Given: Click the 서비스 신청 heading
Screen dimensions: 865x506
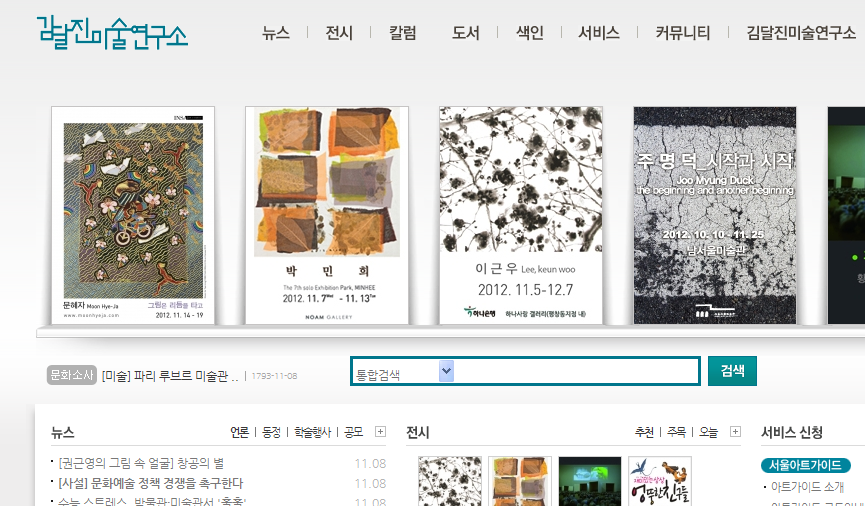Looking at the screenshot, I should 792,432.
